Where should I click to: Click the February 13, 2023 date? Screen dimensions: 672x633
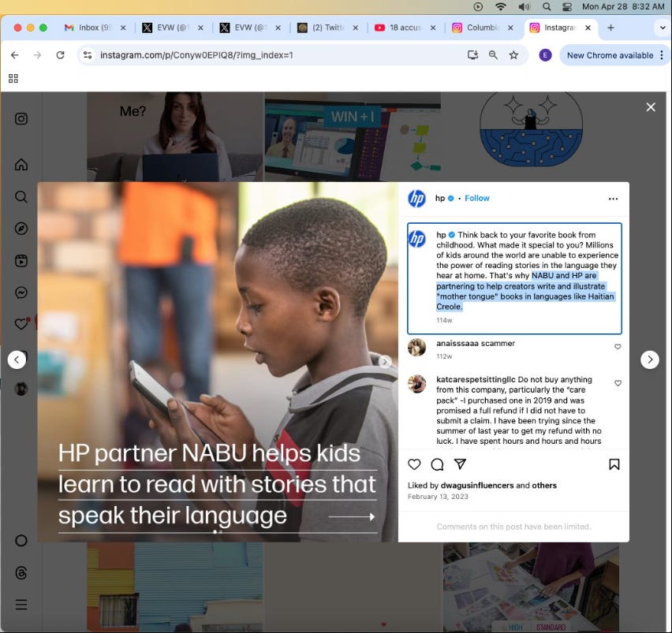[x=438, y=497]
